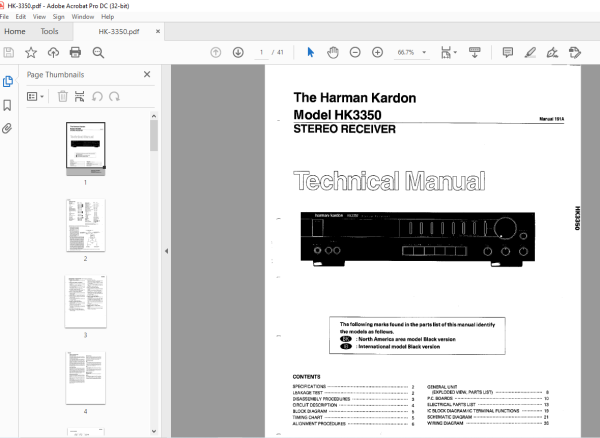Open Bookmarks sidebar panel
The height and width of the screenshot is (438, 600).
(x=7, y=105)
